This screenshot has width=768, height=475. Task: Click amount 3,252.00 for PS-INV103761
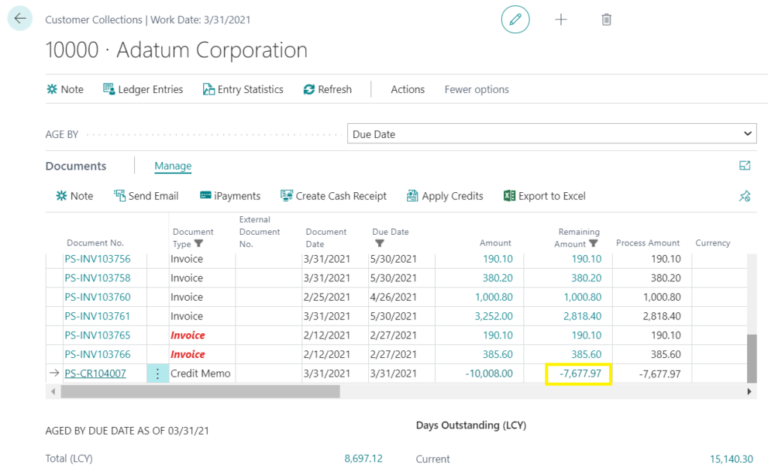pyautogui.click(x=494, y=316)
